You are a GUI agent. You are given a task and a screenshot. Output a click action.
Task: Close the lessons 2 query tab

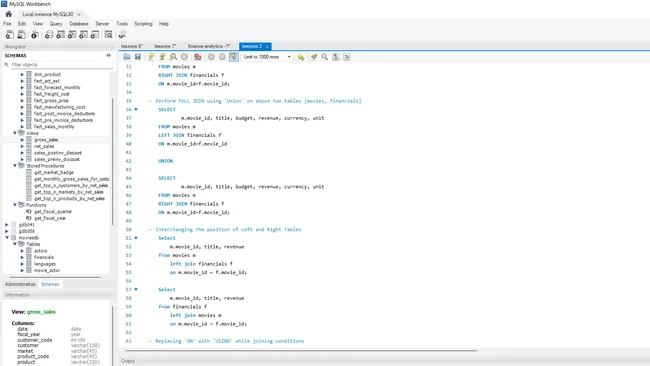[x=267, y=46]
